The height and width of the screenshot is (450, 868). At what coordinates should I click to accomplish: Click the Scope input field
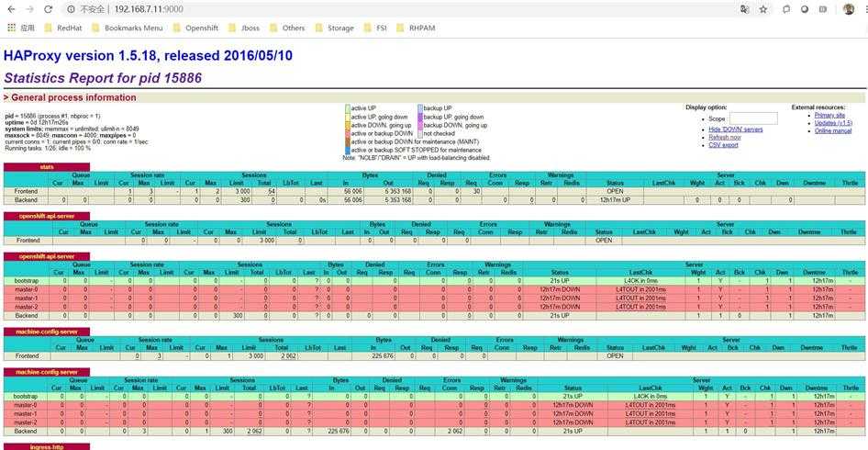point(753,118)
